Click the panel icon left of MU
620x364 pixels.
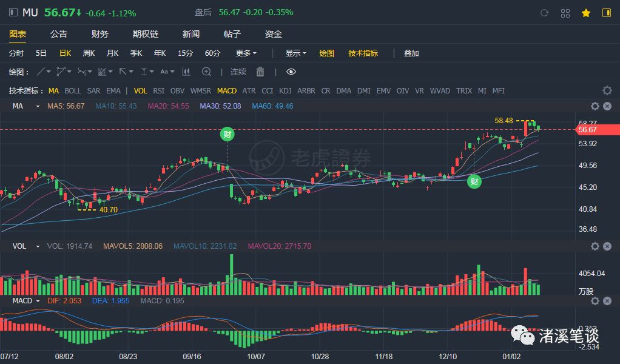(13, 12)
